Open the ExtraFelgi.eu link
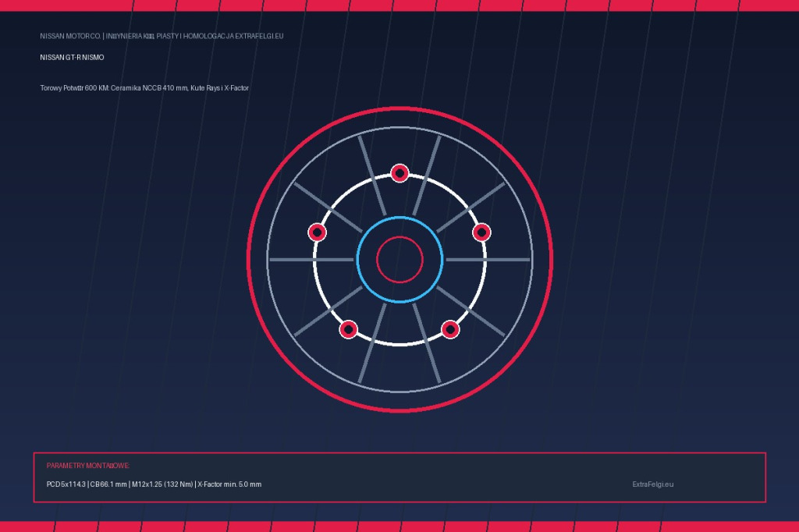 click(x=653, y=484)
